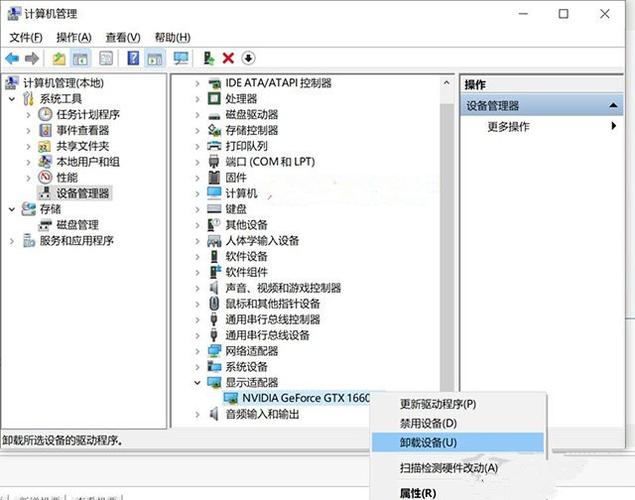Select 固件 device category
Viewport: 635px width, 500px height.
pos(236,178)
